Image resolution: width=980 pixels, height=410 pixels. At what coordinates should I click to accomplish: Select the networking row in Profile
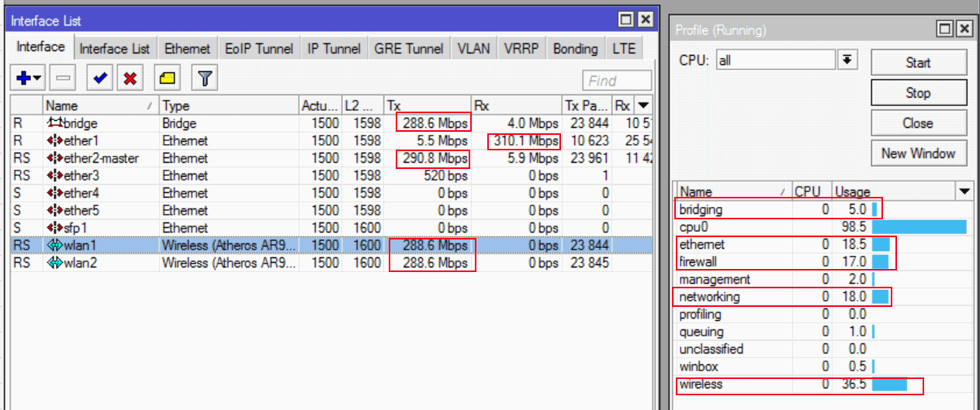(x=824, y=297)
